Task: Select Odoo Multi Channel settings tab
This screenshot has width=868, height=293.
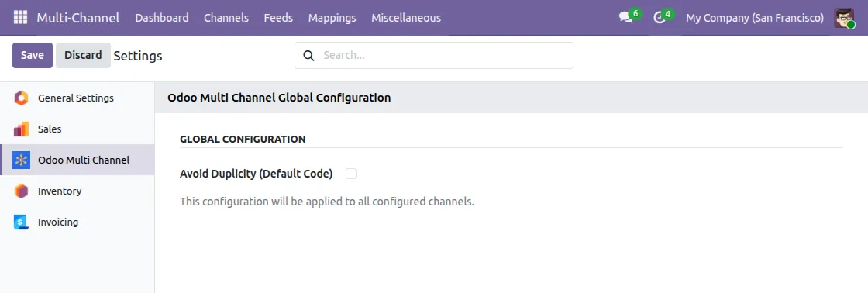Action: pos(77,160)
